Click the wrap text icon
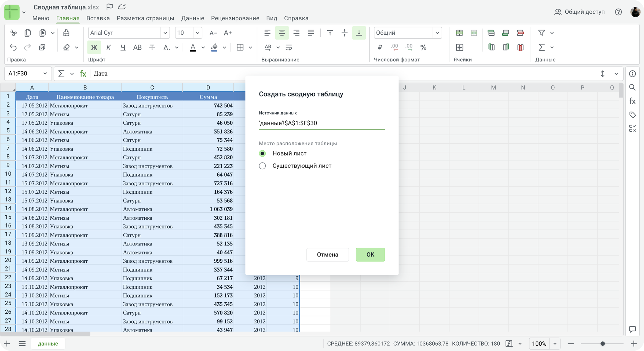 click(x=289, y=48)
